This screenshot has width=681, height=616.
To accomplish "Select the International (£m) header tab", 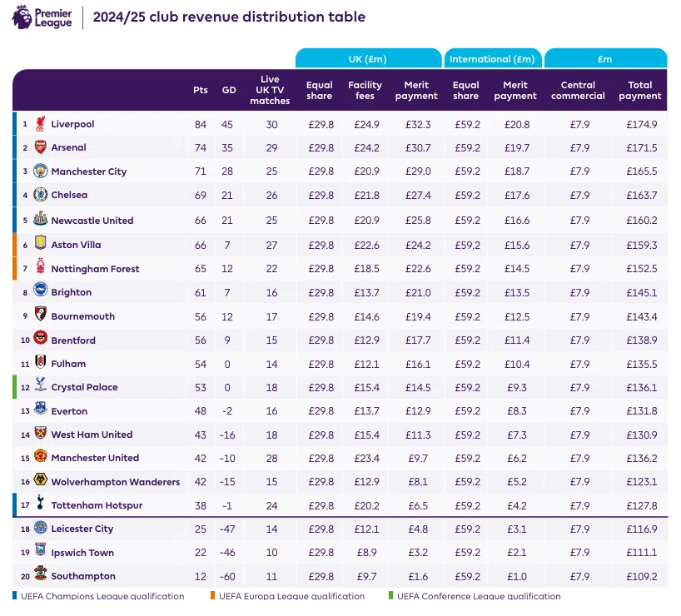I will [x=492, y=58].
